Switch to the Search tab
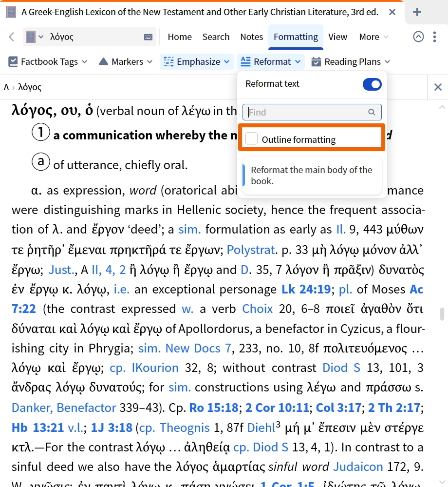 (216, 37)
